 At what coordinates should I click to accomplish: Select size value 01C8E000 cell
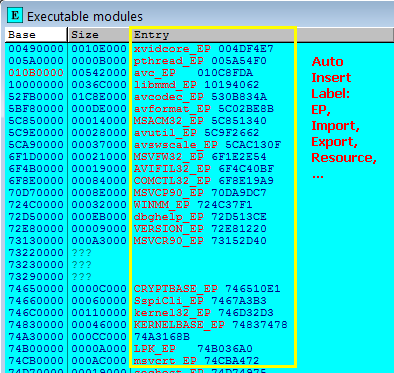tap(99, 97)
